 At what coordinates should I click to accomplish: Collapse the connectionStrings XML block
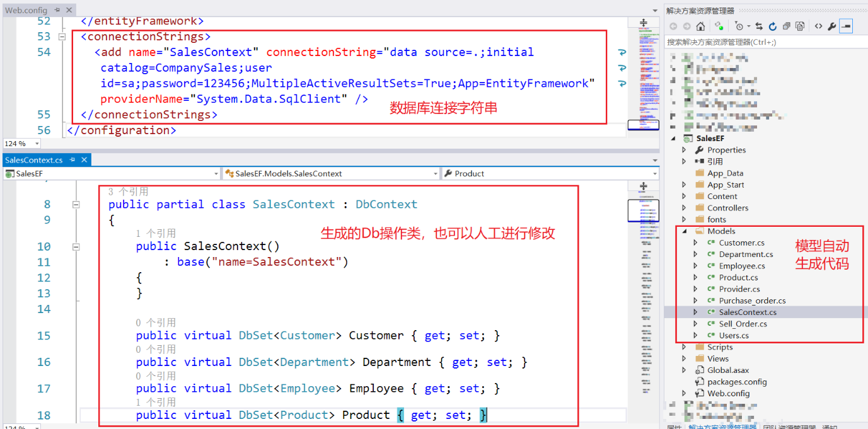click(x=62, y=37)
